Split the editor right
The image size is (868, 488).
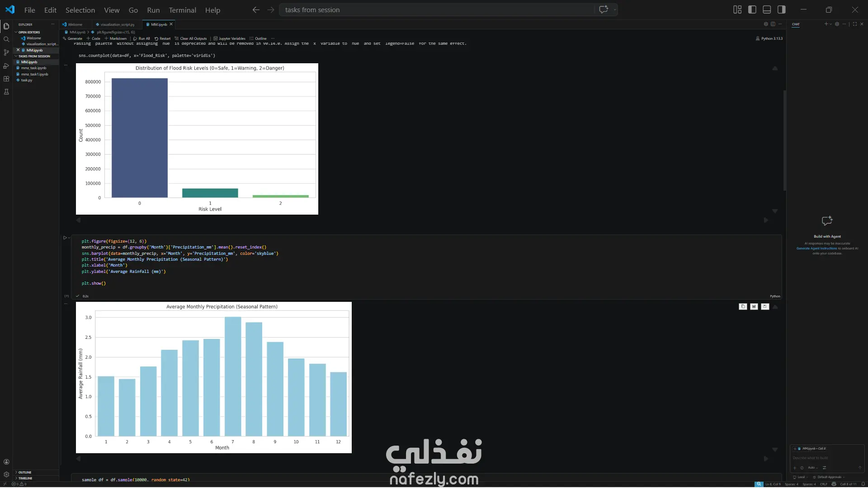click(773, 24)
